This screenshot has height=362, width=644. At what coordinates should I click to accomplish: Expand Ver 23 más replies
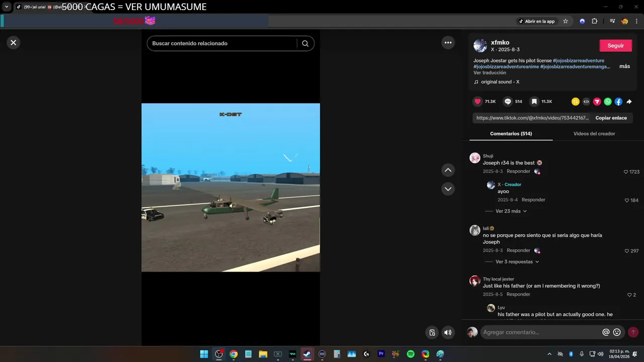[511, 211]
